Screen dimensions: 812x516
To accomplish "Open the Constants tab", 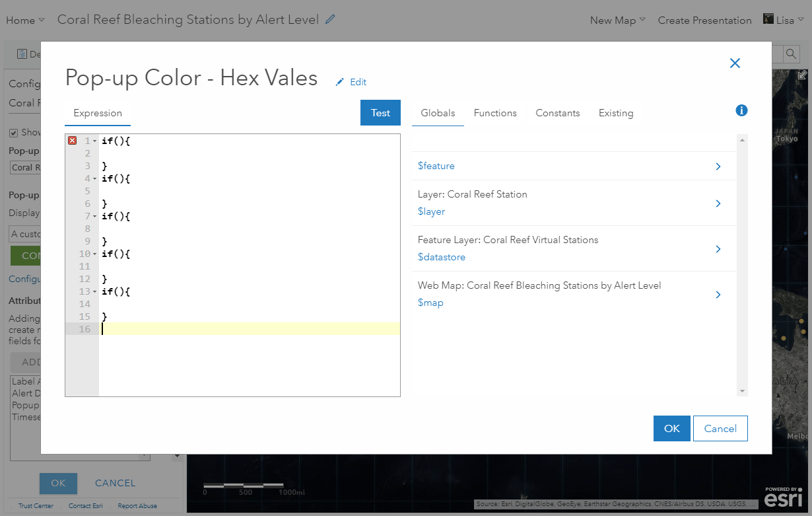I will (x=557, y=113).
